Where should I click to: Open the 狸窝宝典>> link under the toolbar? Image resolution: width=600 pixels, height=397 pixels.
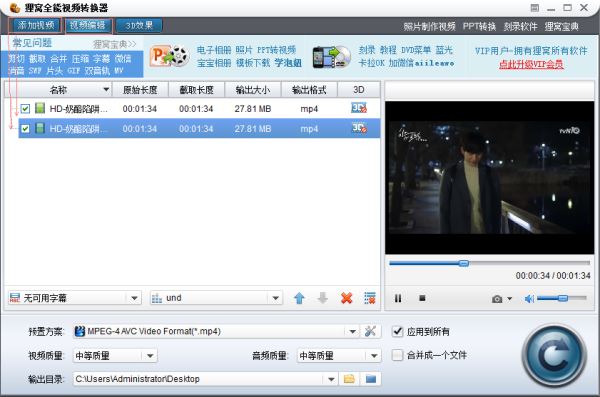(x=114, y=44)
